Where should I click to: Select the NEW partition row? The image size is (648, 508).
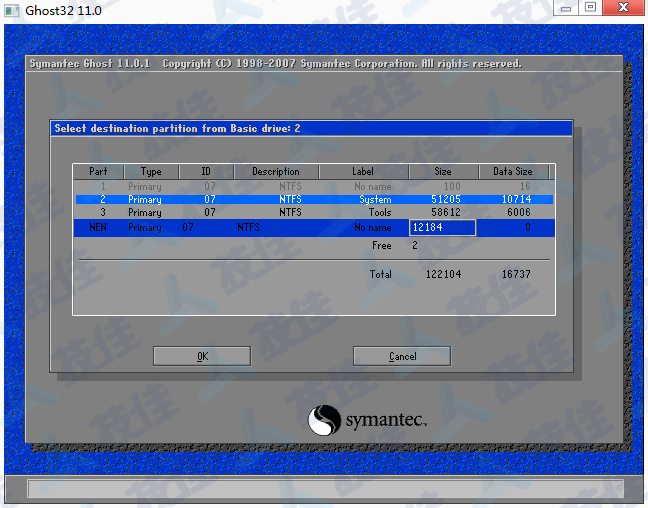[x=314, y=227]
